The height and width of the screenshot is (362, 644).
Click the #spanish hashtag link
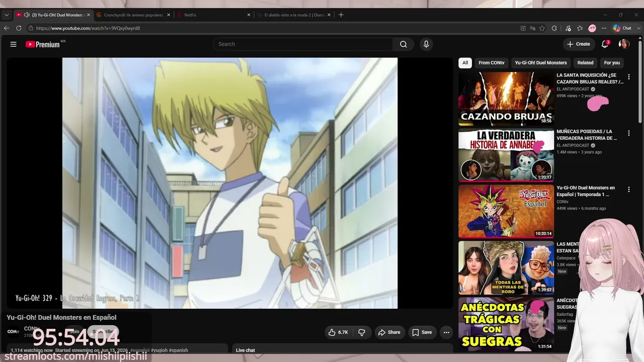click(179, 350)
